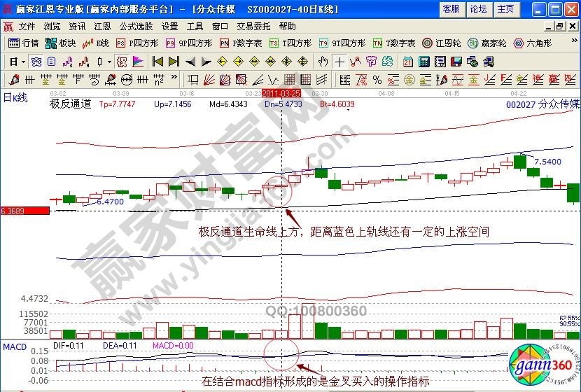
Task: Click the 论坛 button in title bar
Action: point(478,9)
